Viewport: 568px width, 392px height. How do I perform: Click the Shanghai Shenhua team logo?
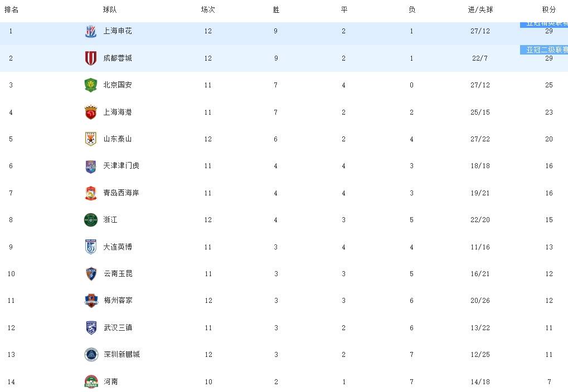click(x=90, y=32)
